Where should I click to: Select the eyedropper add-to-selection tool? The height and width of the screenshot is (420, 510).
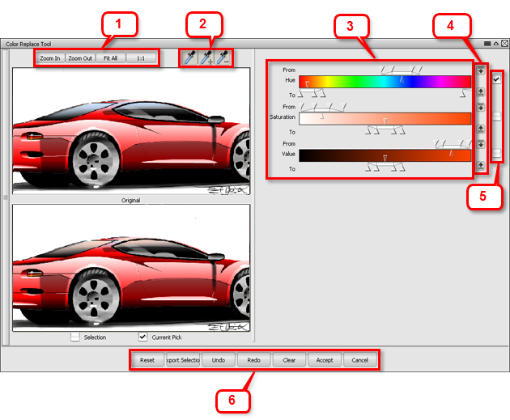tap(206, 58)
